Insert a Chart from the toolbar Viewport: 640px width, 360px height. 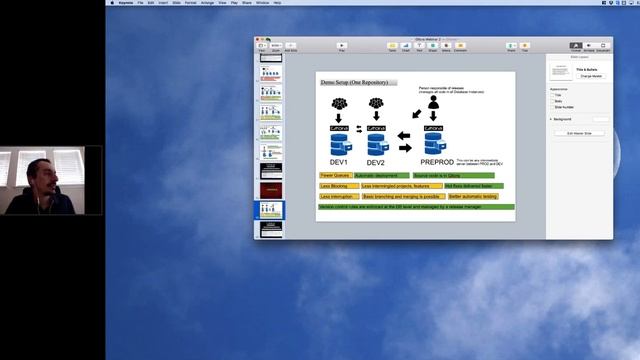pyautogui.click(x=406, y=46)
